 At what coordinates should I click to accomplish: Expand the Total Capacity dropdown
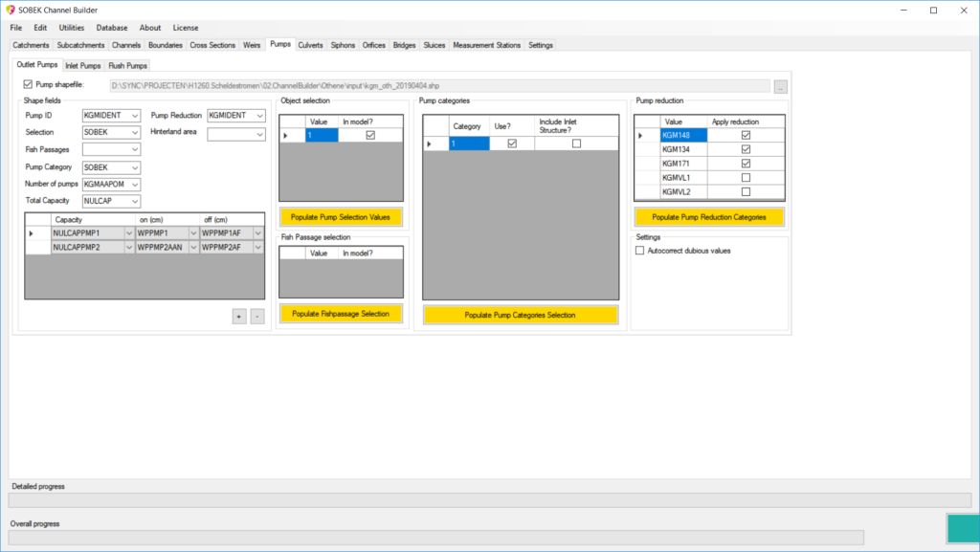coord(134,202)
